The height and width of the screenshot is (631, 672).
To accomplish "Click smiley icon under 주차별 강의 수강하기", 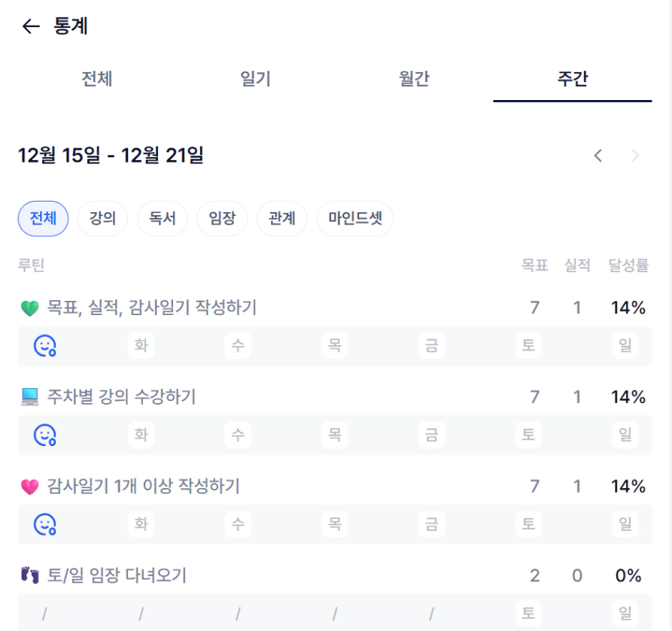I will pos(45,435).
